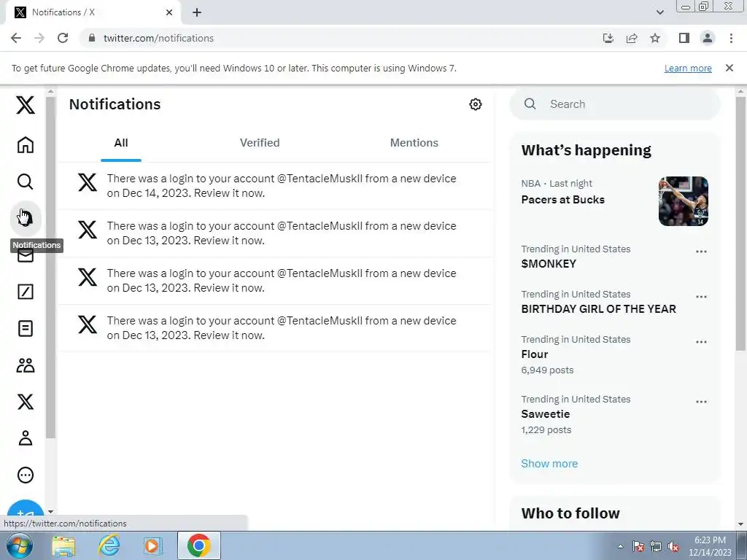Open Messages envelope icon in sidebar

(26, 256)
